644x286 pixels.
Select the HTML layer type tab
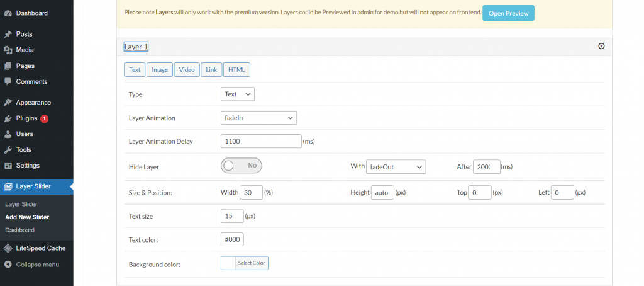(236, 69)
